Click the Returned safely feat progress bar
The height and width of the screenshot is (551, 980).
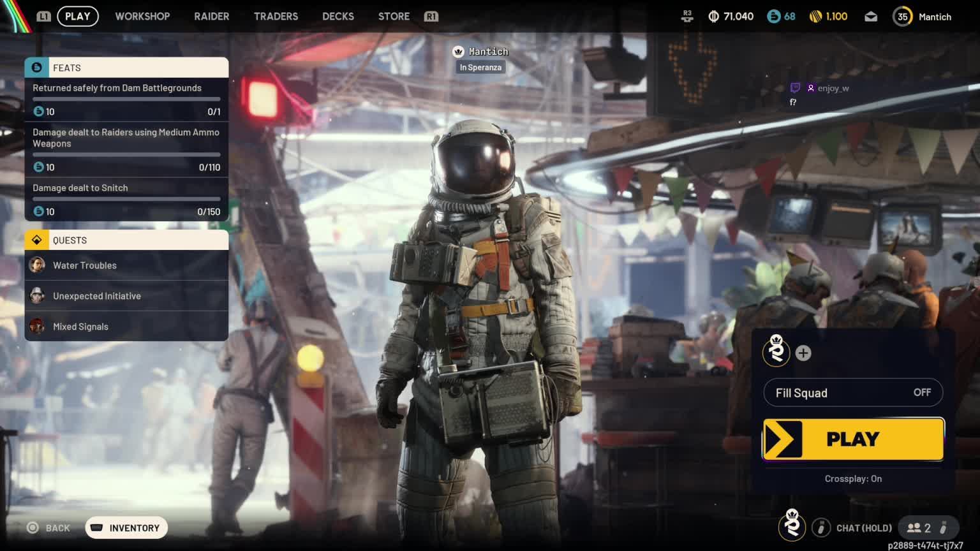coord(126,99)
